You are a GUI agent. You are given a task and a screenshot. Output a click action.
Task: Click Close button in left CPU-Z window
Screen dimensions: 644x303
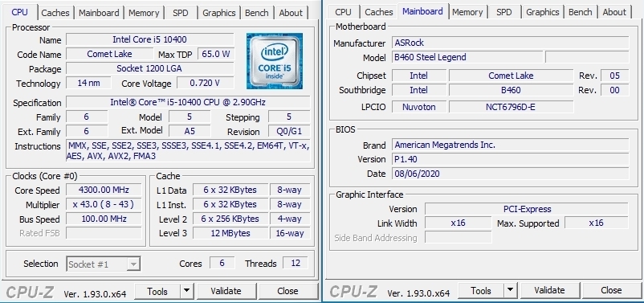[x=287, y=291]
